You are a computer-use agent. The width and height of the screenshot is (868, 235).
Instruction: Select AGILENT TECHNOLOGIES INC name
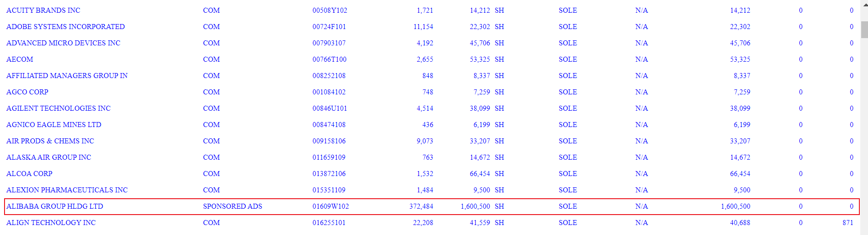click(x=58, y=108)
